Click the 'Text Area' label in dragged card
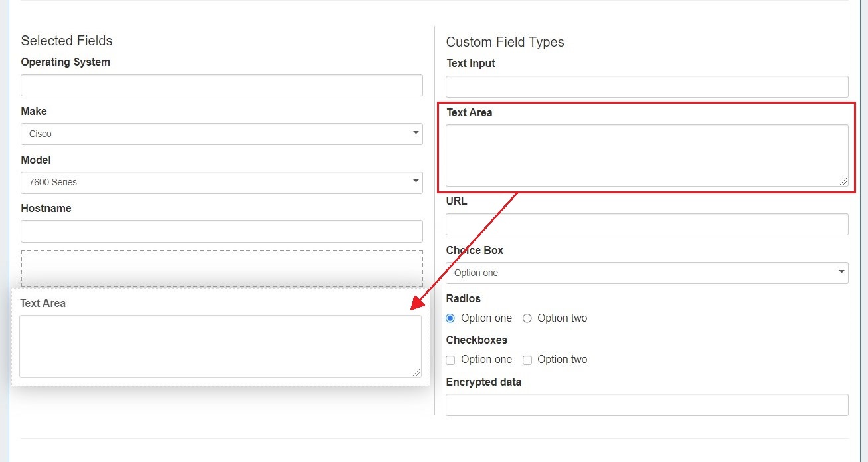The image size is (868, 462). [x=43, y=303]
